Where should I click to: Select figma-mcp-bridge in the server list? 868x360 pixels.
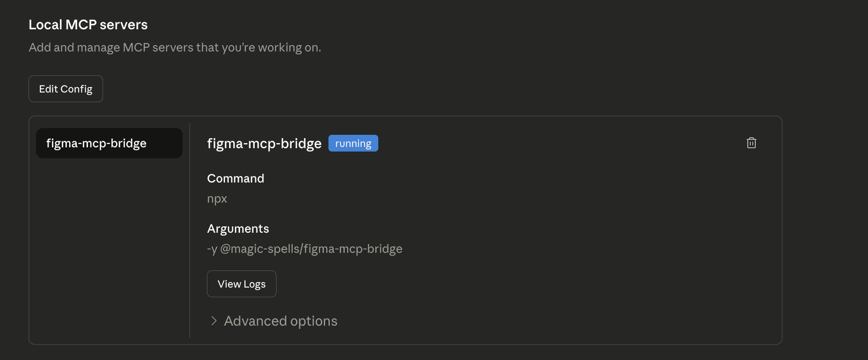coord(109,143)
